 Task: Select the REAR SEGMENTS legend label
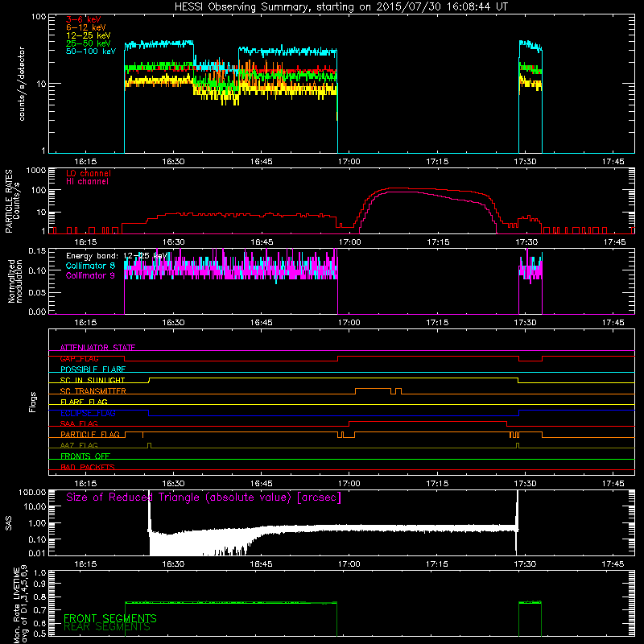pyautogui.click(x=107, y=627)
